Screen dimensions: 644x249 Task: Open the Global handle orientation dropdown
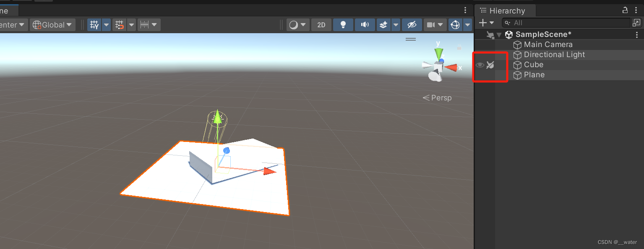[52, 24]
